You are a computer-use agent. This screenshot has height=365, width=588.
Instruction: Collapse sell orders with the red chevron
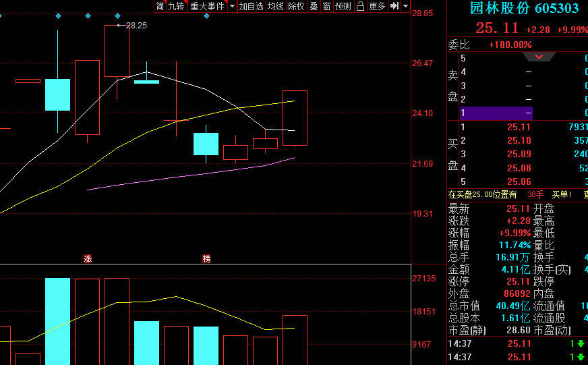[x=539, y=57]
